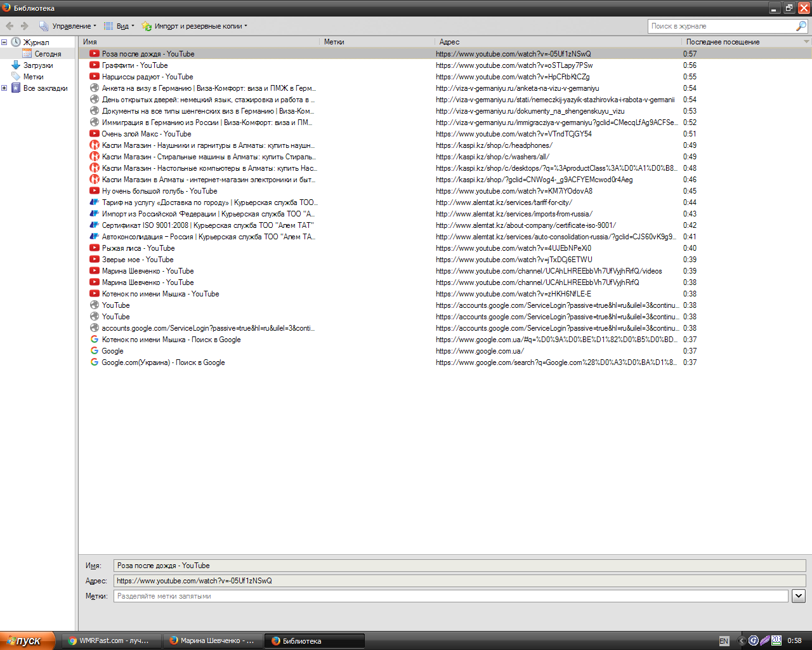Open the column picker icon at header's right end

pyautogui.click(x=806, y=42)
